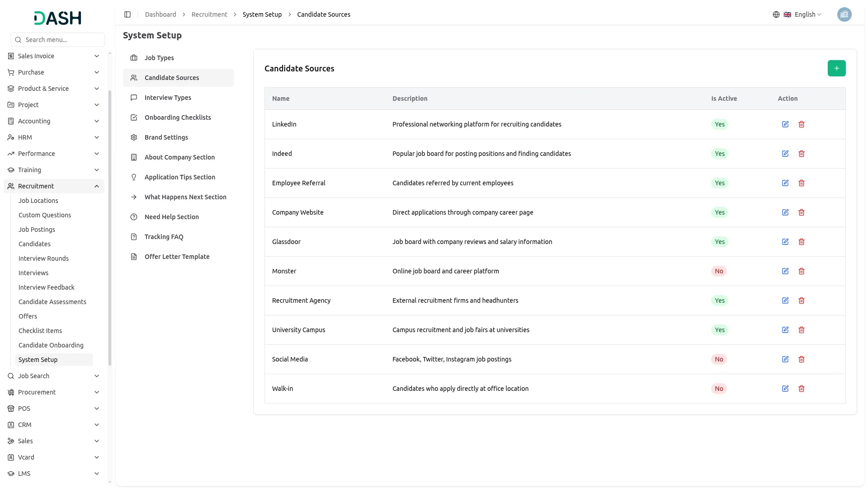Open the Offer Letter Template section
Viewport: 868px width, 488px height.
178,257
